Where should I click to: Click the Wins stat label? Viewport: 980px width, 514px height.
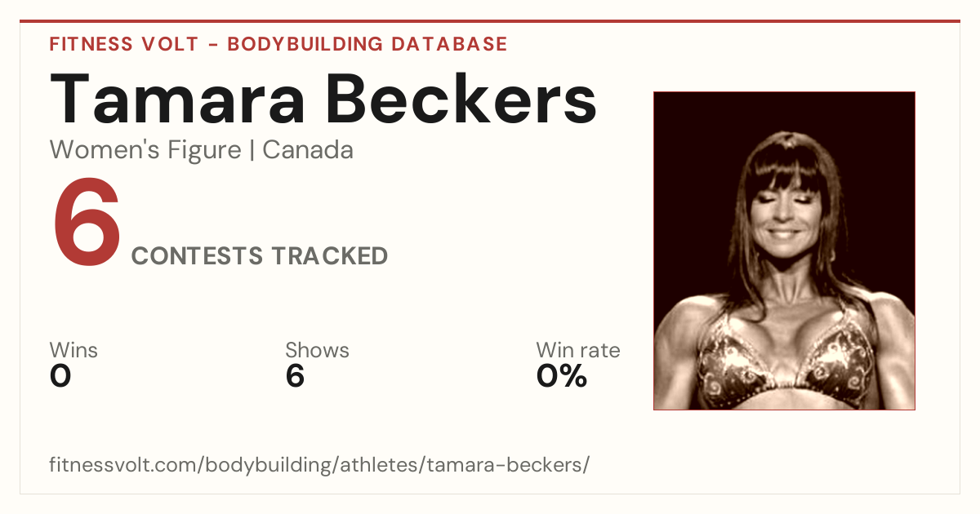point(73,351)
